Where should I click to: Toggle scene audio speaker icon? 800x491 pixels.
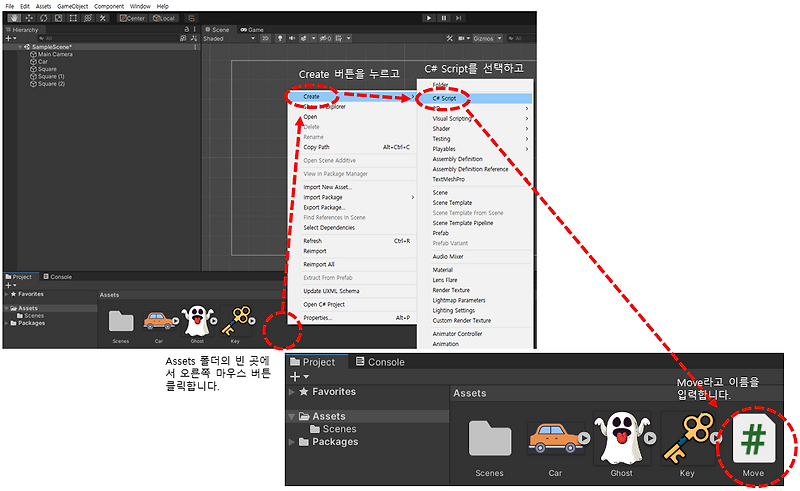292,38
